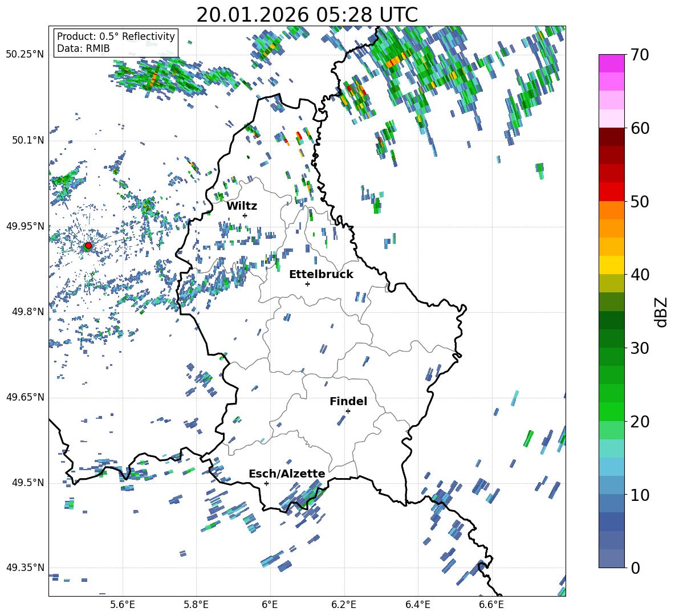Click the Ettelbruck station cross marker

point(307,284)
